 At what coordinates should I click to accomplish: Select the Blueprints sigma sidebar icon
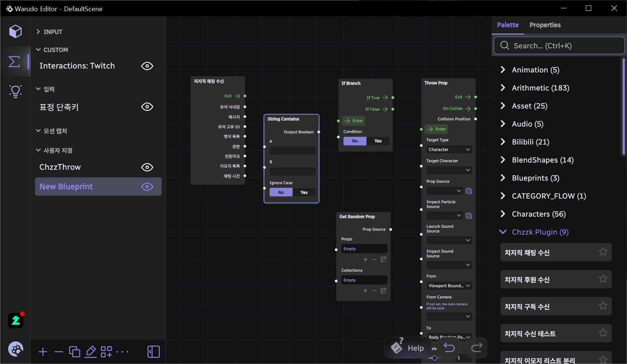(14, 61)
